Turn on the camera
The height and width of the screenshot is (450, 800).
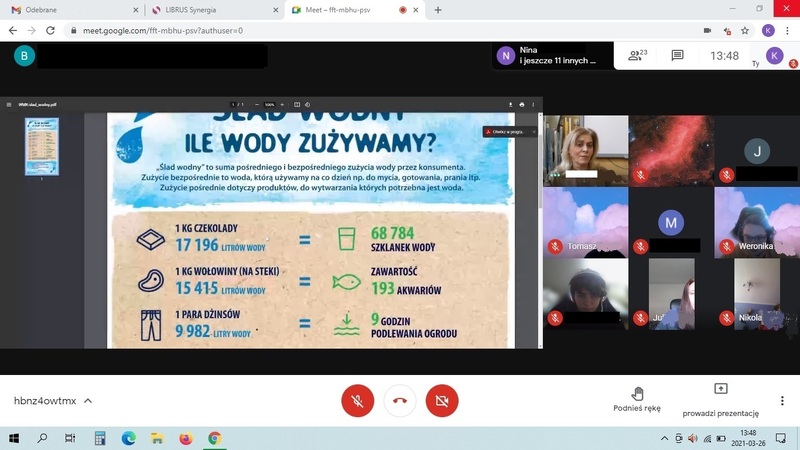coord(441,401)
